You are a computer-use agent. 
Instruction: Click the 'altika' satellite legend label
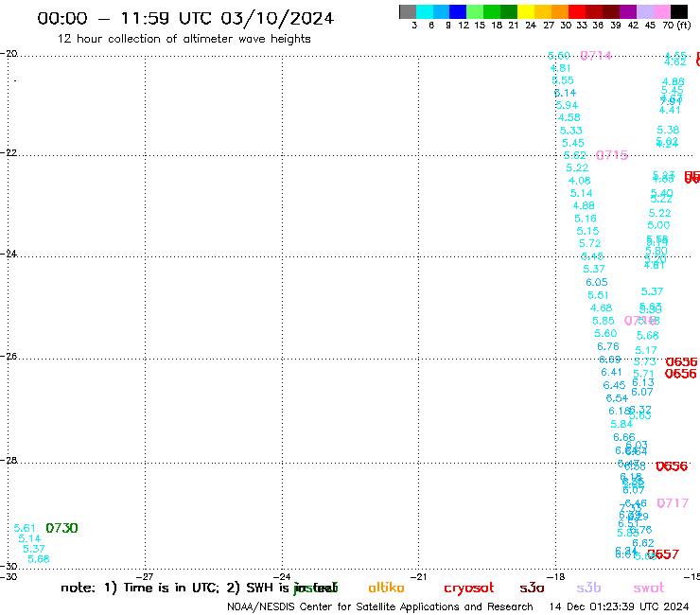point(386,588)
